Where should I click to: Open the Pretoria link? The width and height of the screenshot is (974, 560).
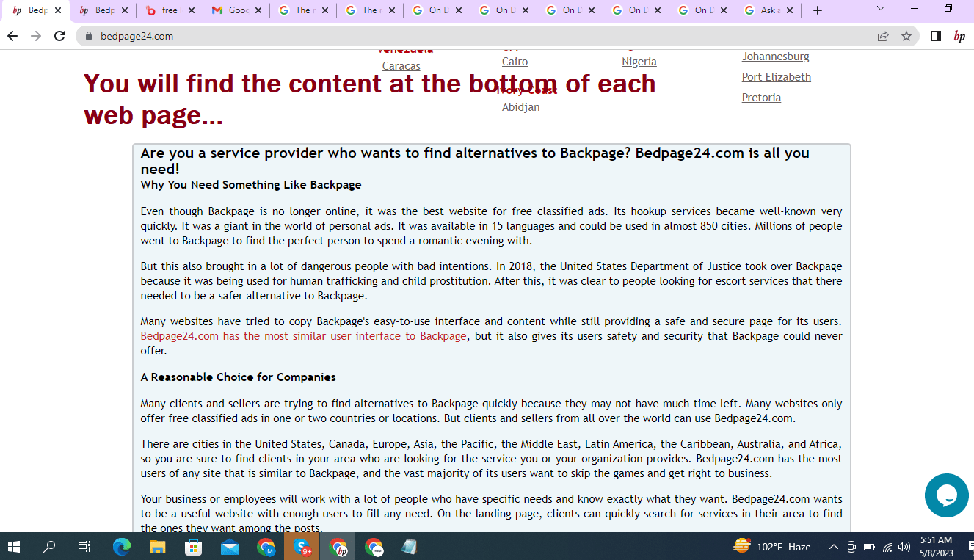[761, 98]
